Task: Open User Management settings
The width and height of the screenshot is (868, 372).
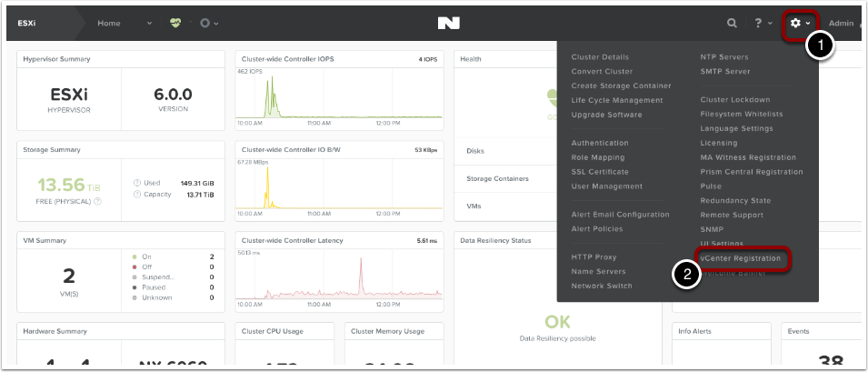Action: (606, 186)
